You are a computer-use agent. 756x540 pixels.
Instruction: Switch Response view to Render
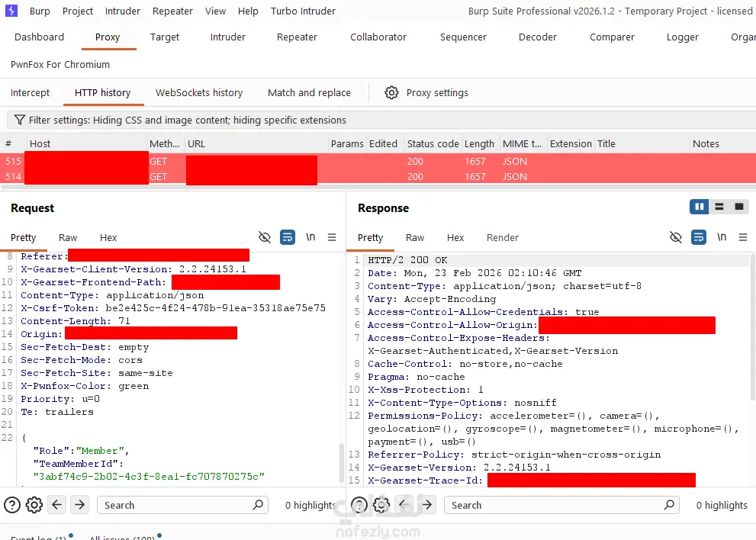(x=503, y=238)
